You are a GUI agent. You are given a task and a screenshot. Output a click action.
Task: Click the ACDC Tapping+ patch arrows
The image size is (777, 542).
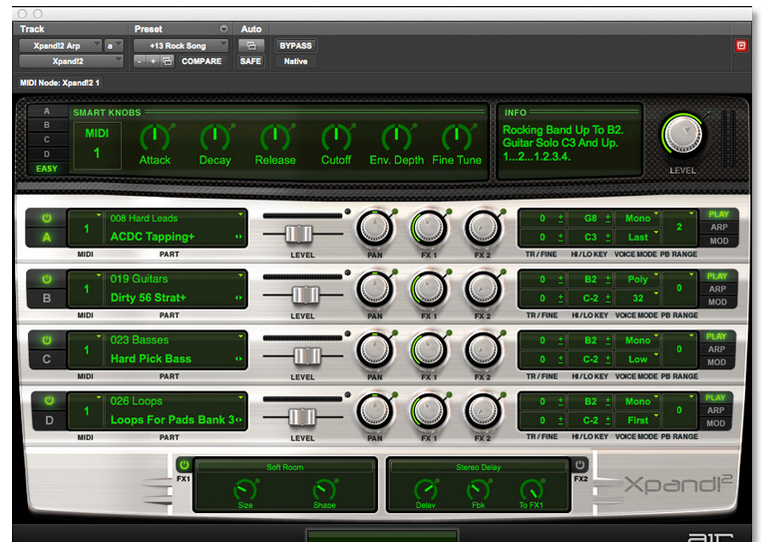(x=239, y=237)
